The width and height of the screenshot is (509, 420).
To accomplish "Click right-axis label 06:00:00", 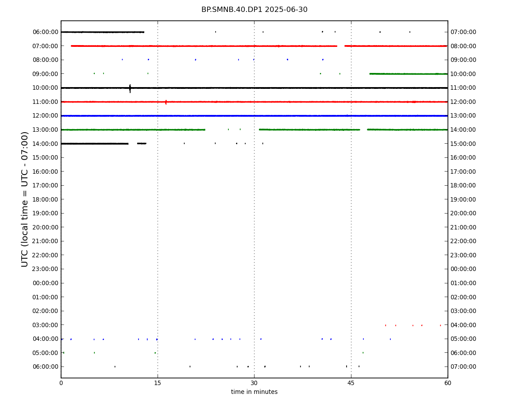I will pyautogui.click(x=463, y=353).
